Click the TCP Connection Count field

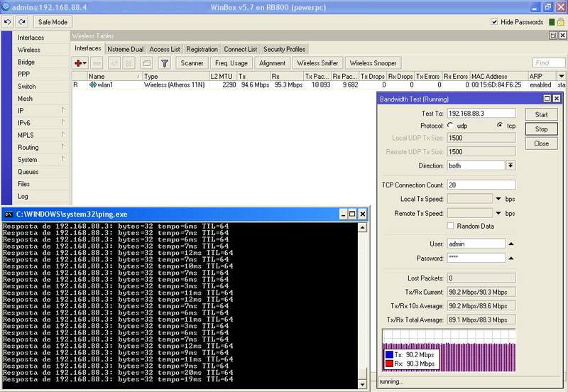[x=481, y=185]
